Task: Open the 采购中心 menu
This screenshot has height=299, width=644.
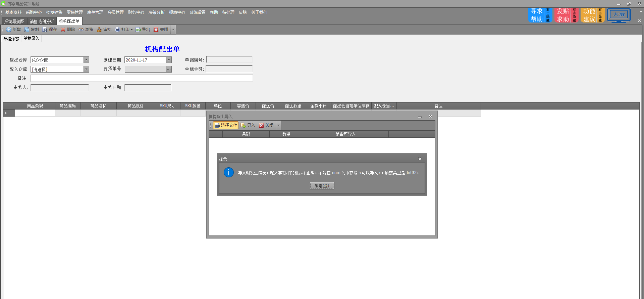Action: (x=34, y=12)
